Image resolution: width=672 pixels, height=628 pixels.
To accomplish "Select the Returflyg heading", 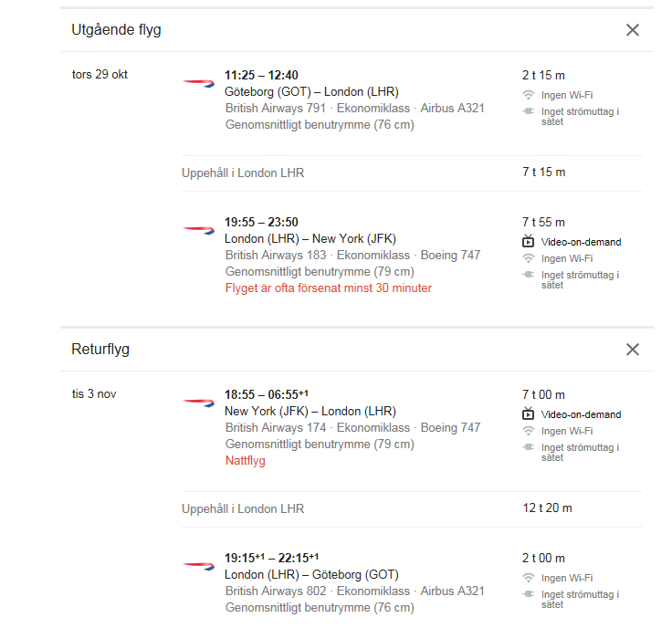I will point(100,349).
